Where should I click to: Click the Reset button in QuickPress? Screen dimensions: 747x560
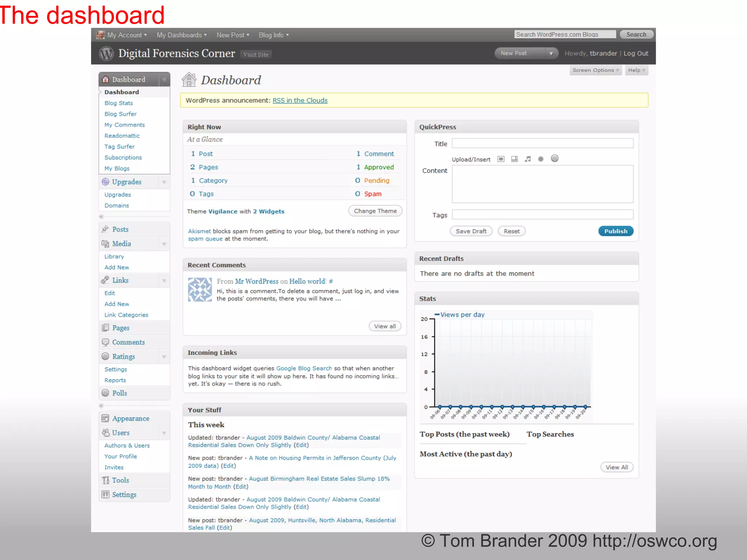coord(512,231)
